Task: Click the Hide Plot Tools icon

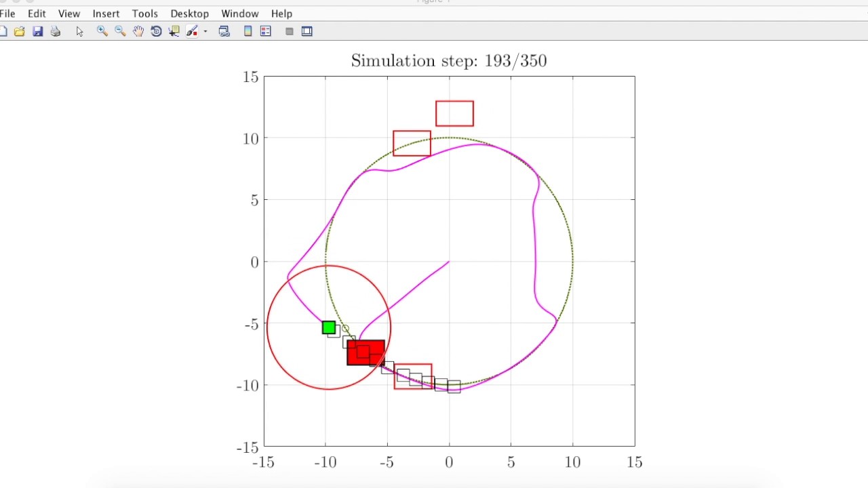Action: click(290, 31)
